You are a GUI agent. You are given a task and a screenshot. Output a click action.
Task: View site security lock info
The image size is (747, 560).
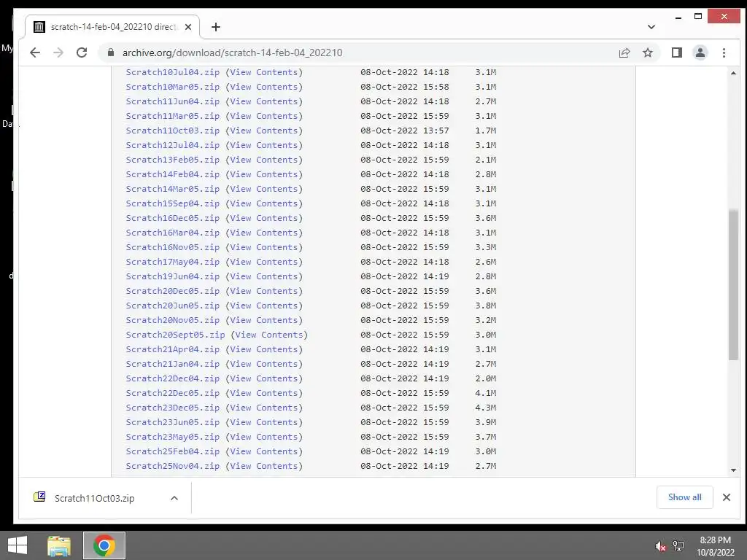pos(111,52)
